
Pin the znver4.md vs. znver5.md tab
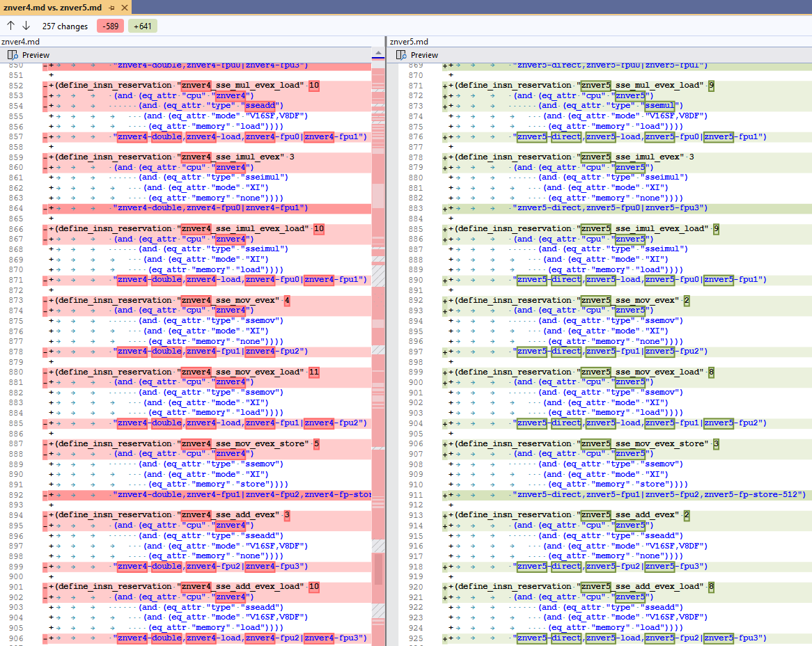112,8
